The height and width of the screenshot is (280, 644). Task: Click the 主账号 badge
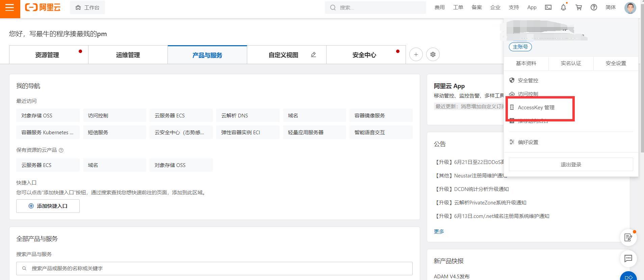520,47
